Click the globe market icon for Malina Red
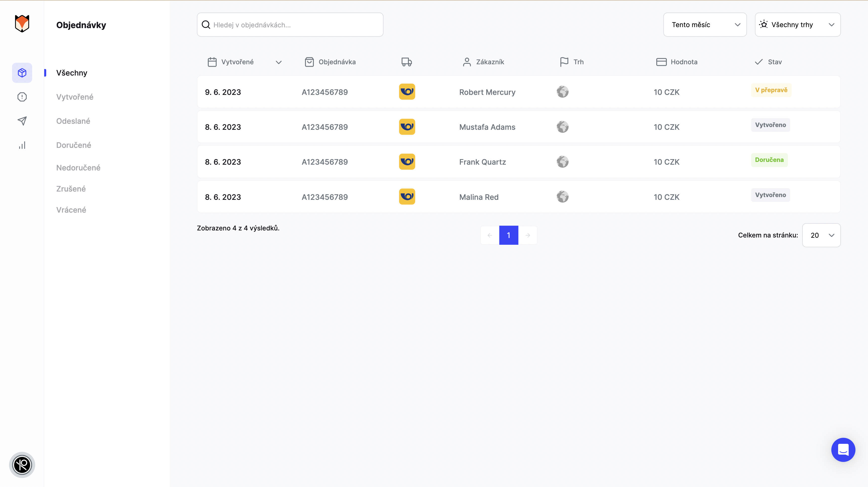 click(562, 197)
